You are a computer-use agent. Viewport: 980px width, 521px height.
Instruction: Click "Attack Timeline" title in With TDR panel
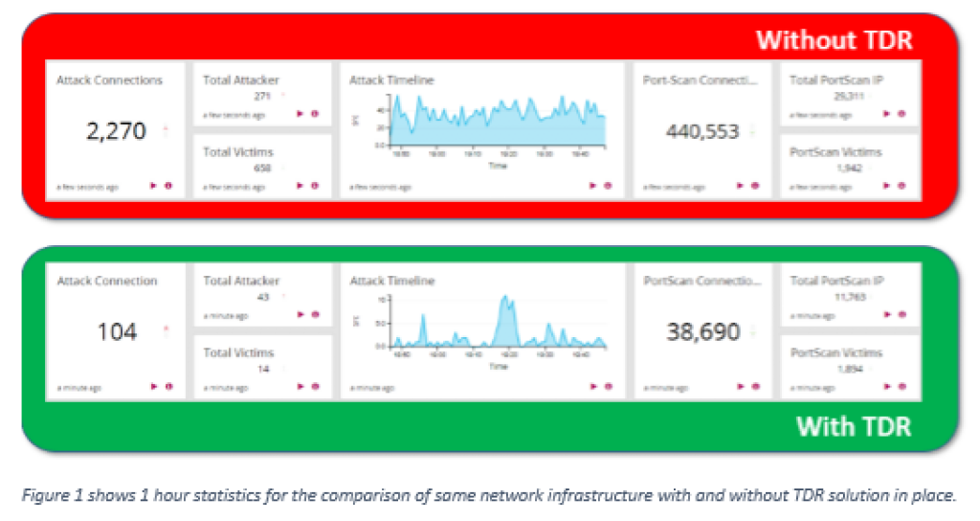pyautogui.click(x=391, y=281)
